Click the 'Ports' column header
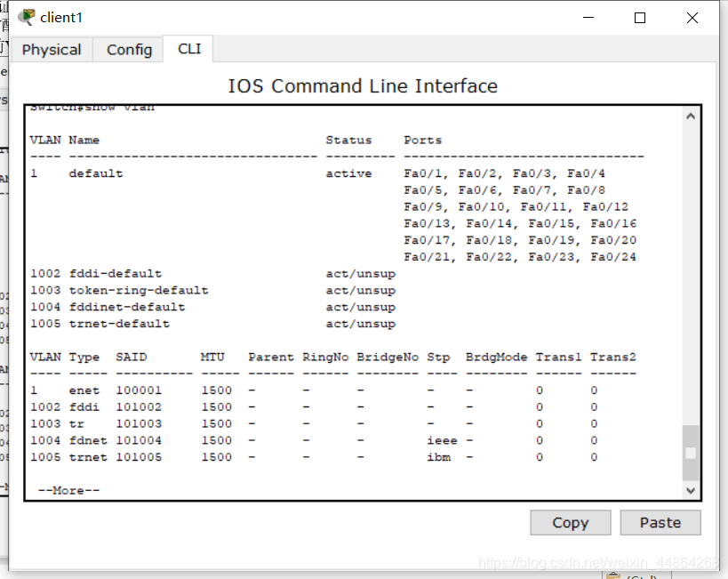The width and height of the screenshot is (728, 579). coord(422,140)
